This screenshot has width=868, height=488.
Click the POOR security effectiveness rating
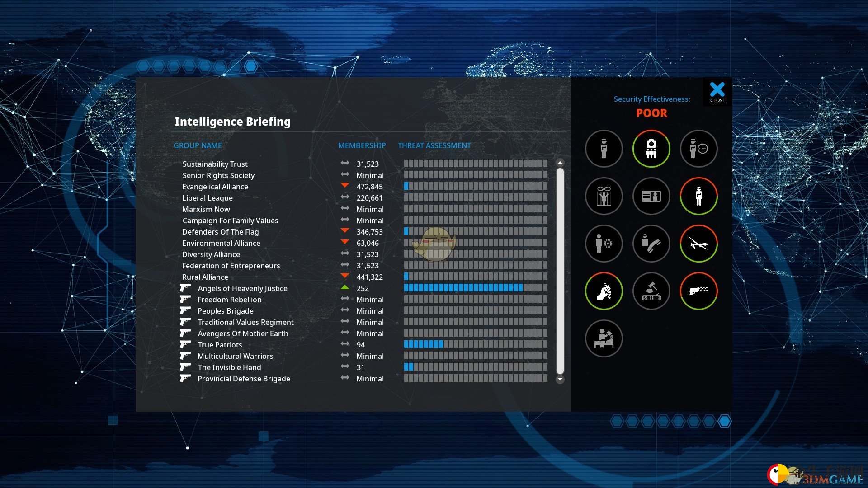651,113
